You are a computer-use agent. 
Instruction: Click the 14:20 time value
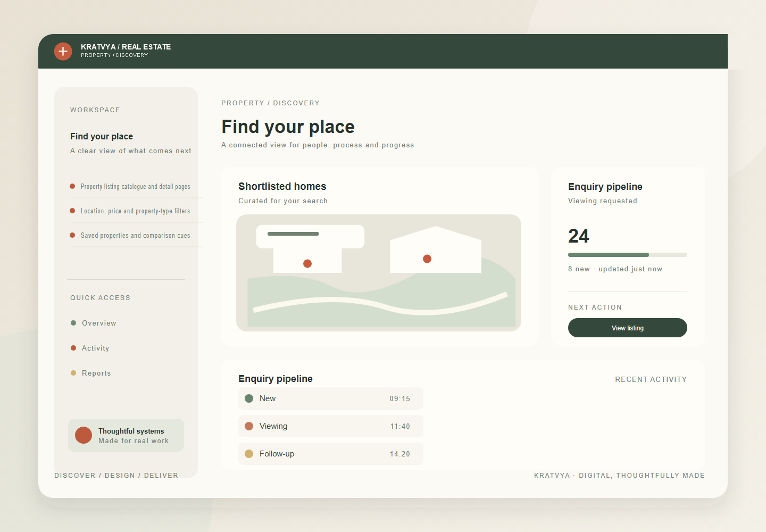click(x=400, y=454)
